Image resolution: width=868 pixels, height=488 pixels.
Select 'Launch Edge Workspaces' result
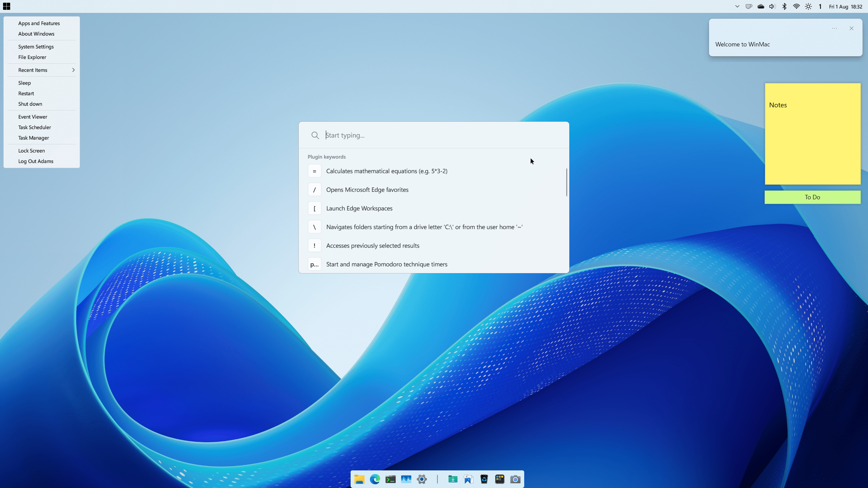click(434, 208)
